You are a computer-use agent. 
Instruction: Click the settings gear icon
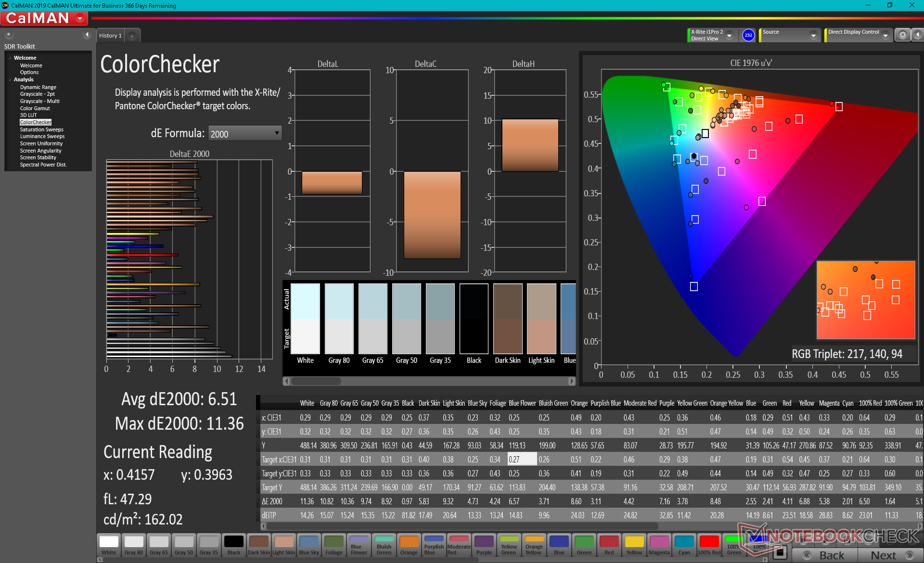[902, 35]
